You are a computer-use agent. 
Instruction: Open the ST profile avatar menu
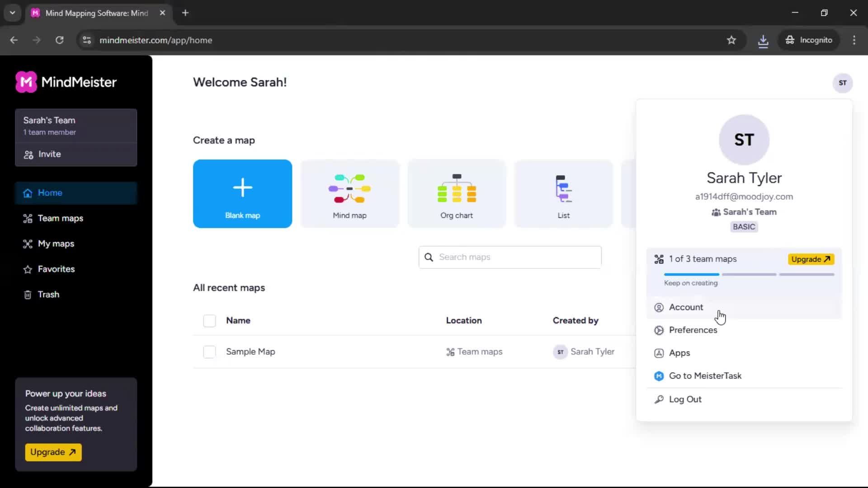(842, 83)
